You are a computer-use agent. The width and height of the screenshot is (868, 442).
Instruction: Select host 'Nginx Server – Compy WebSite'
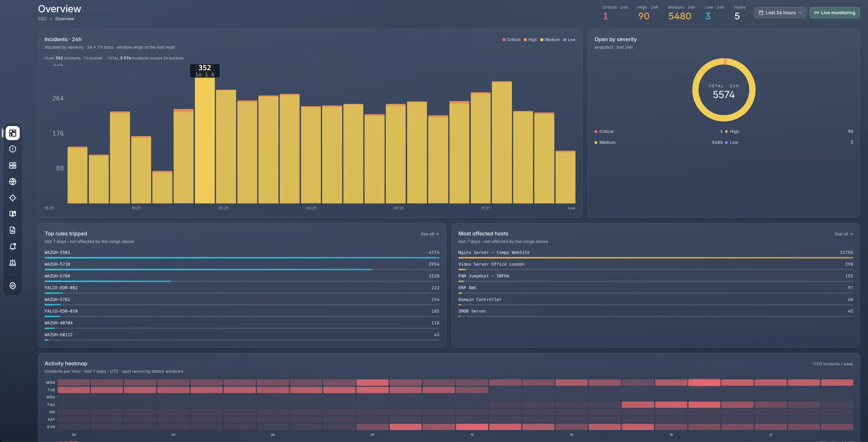(x=494, y=253)
